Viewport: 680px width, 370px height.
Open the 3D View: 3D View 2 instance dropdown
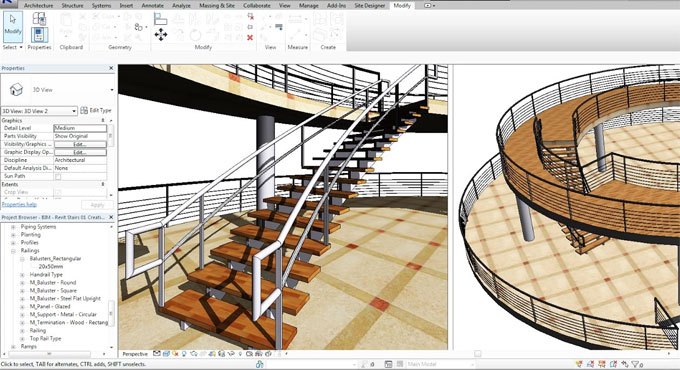click(x=74, y=111)
